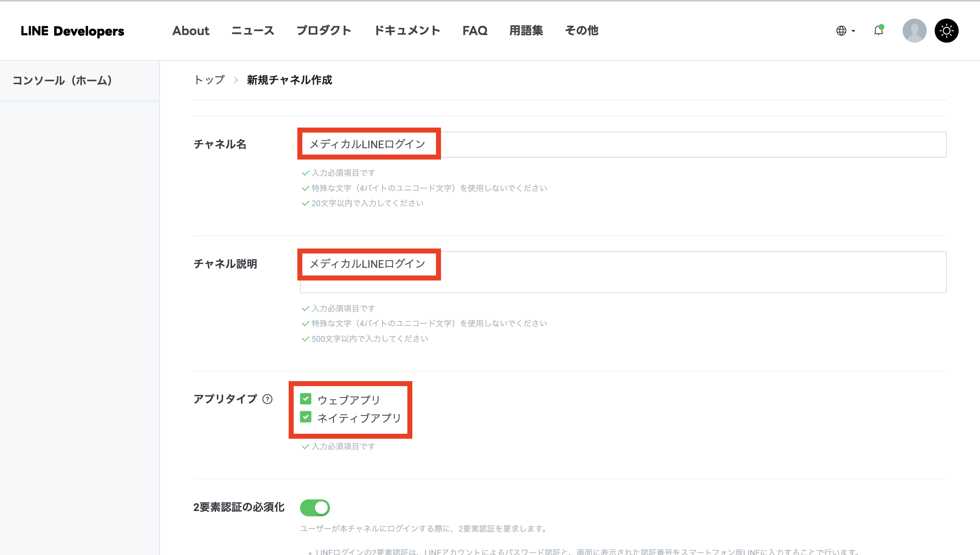
Task: Uncheck the ネイティブアプリ checkbox
Action: (x=305, y=418)
